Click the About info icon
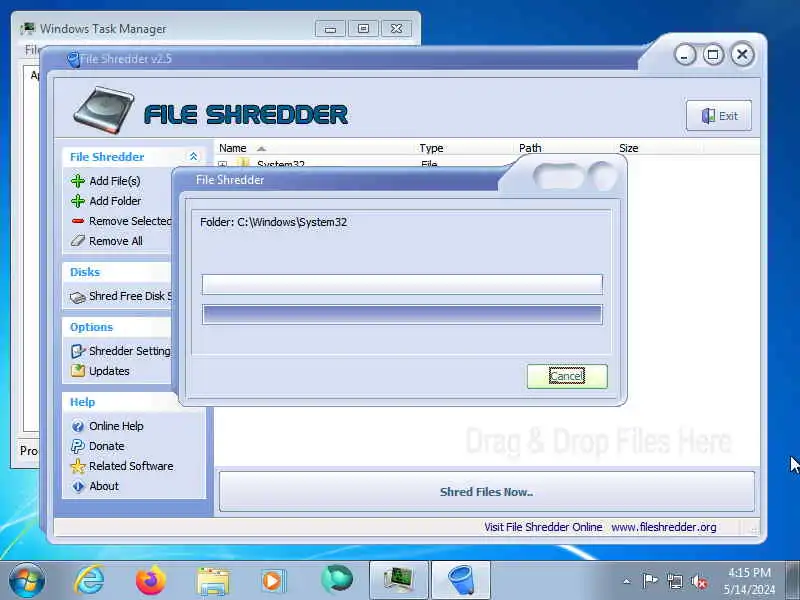The width and height of the screenshot is (800, 600). (x=78, y=486)
